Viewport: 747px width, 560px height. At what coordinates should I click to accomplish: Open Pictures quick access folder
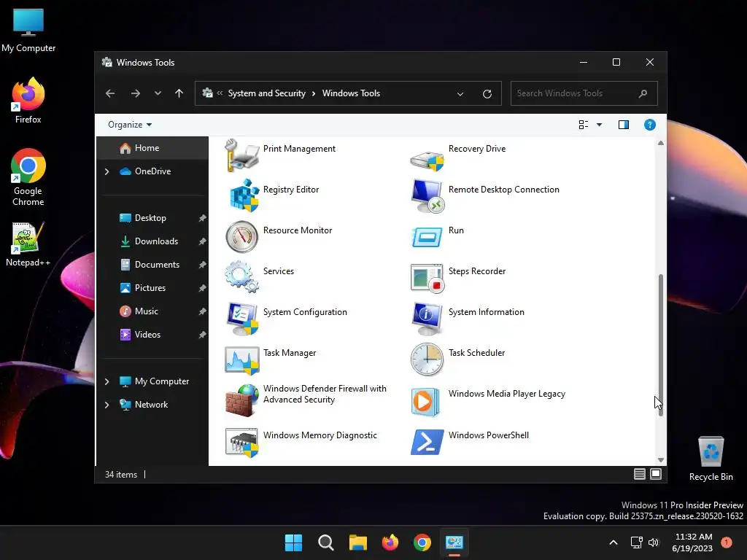[152, 288]
